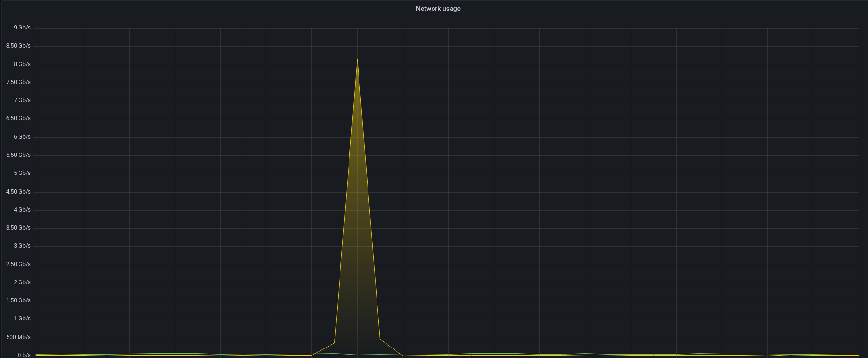868x358 pixels.
Task: Click the 1 Gb/s y-axis label
Action: [22, 319]
